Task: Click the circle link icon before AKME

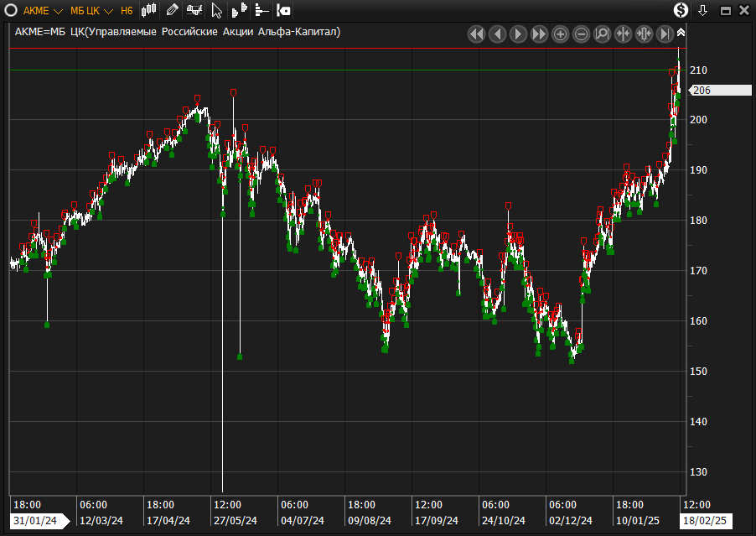Action: (x=11, y=10)
